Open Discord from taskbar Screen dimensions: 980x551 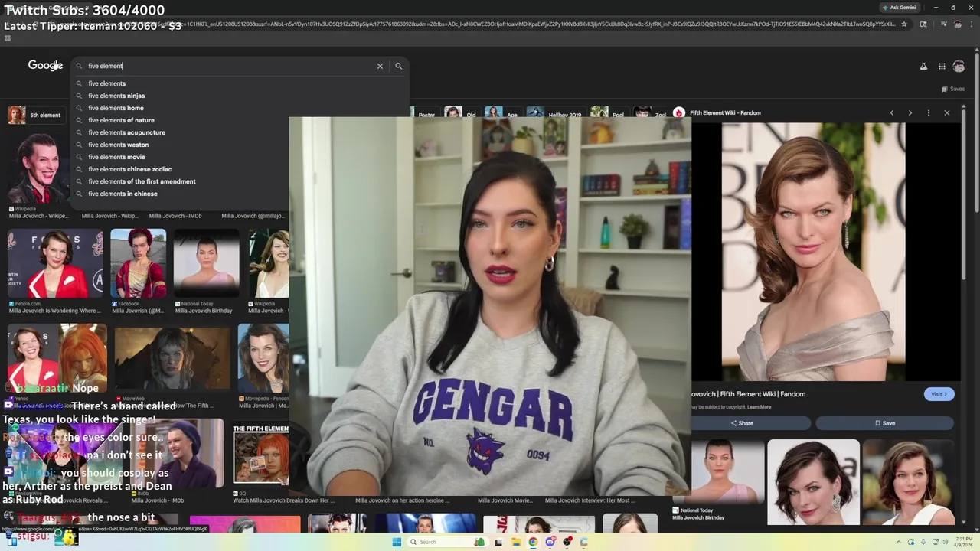550,542
